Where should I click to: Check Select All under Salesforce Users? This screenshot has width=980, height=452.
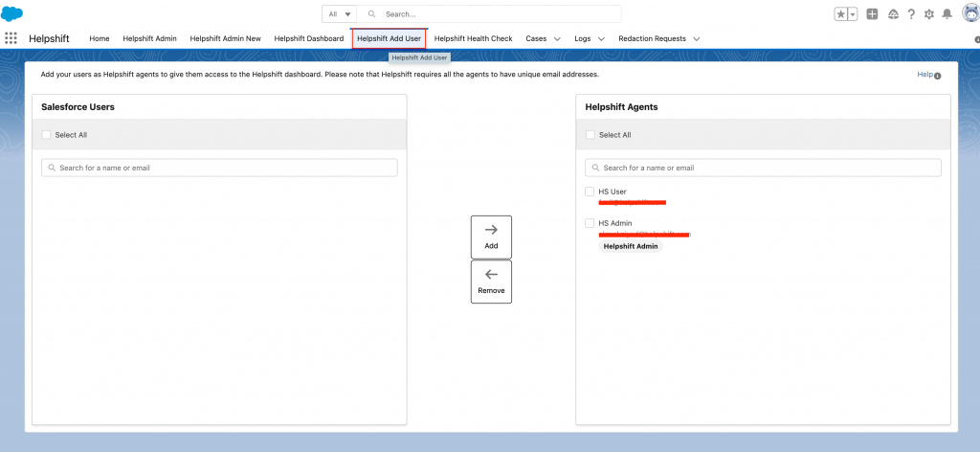coord(47,135)
